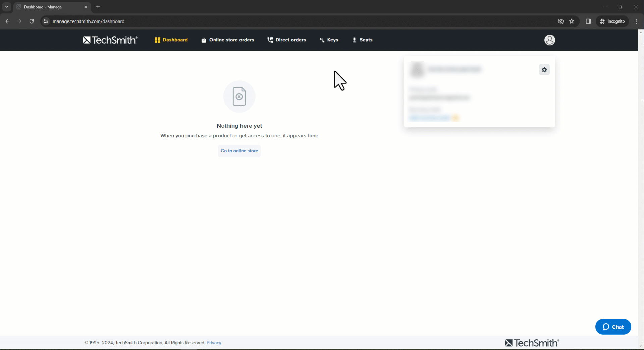Screen dimensions: 644x350
Task: Go back to previous page
Action: coord(7,21)
